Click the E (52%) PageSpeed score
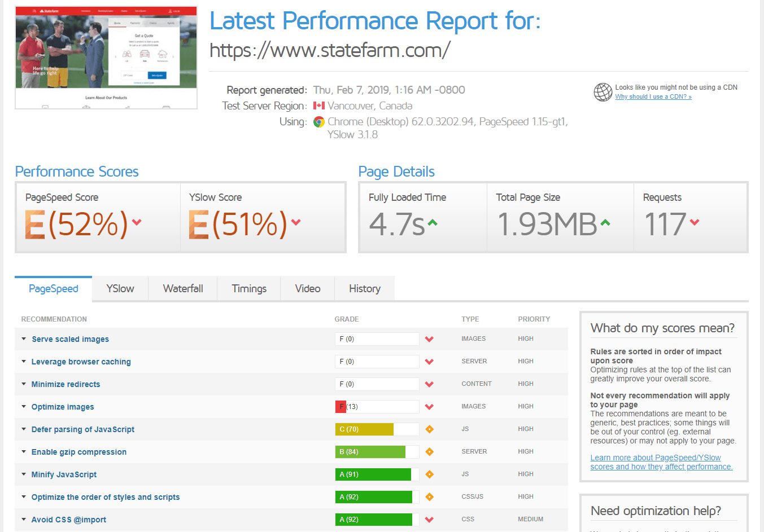 click(x=76, y=225)
